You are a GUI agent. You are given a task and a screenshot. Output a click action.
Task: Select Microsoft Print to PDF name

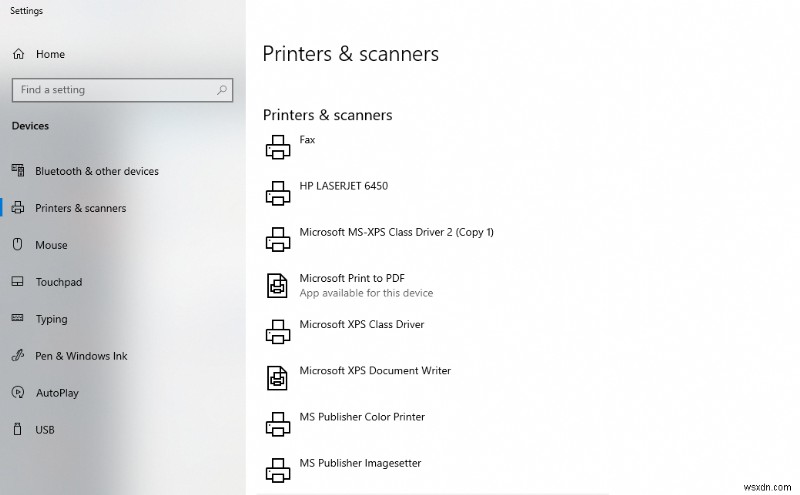[x=352, y=279]
